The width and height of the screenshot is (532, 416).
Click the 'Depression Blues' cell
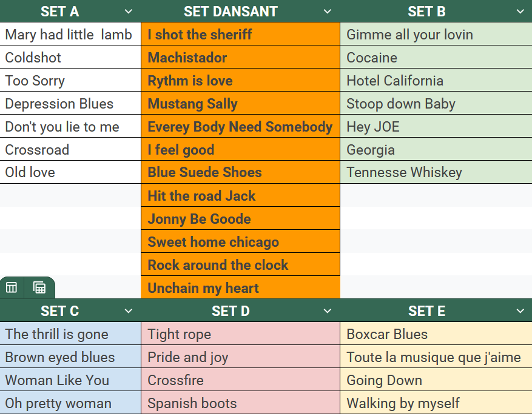point(70,104)
